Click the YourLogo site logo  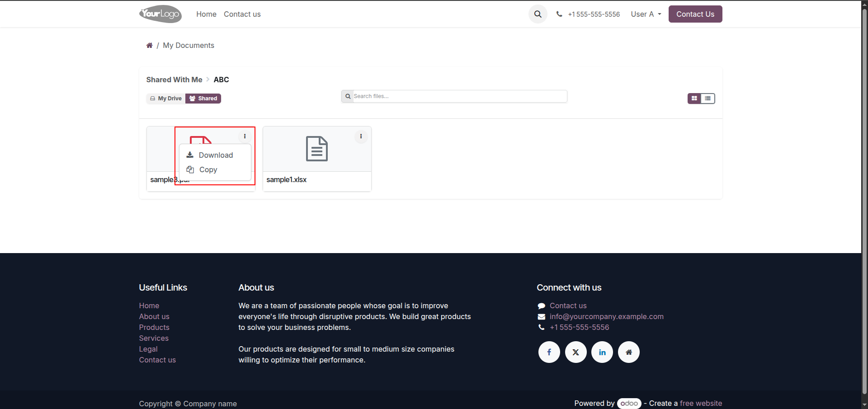click(x=160, y=14)
